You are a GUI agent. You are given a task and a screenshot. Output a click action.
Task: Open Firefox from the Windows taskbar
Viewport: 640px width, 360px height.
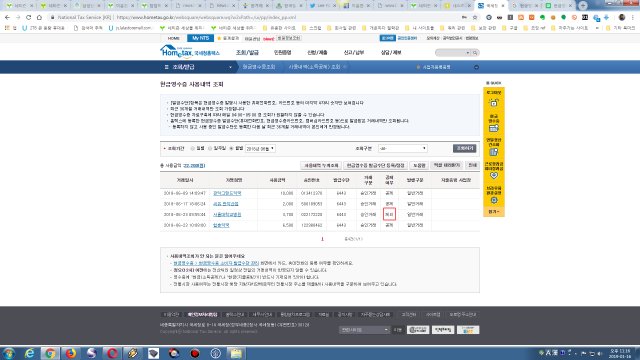tap(71, 353)
